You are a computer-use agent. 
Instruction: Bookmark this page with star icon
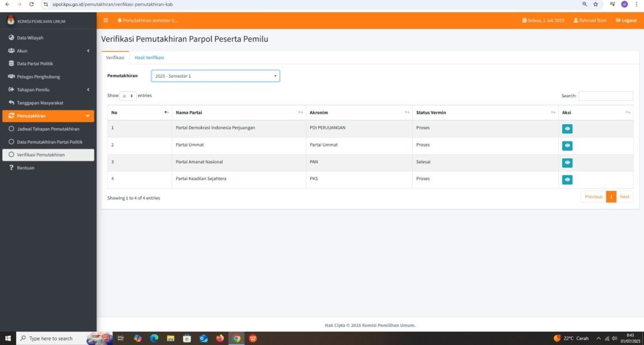596,4
